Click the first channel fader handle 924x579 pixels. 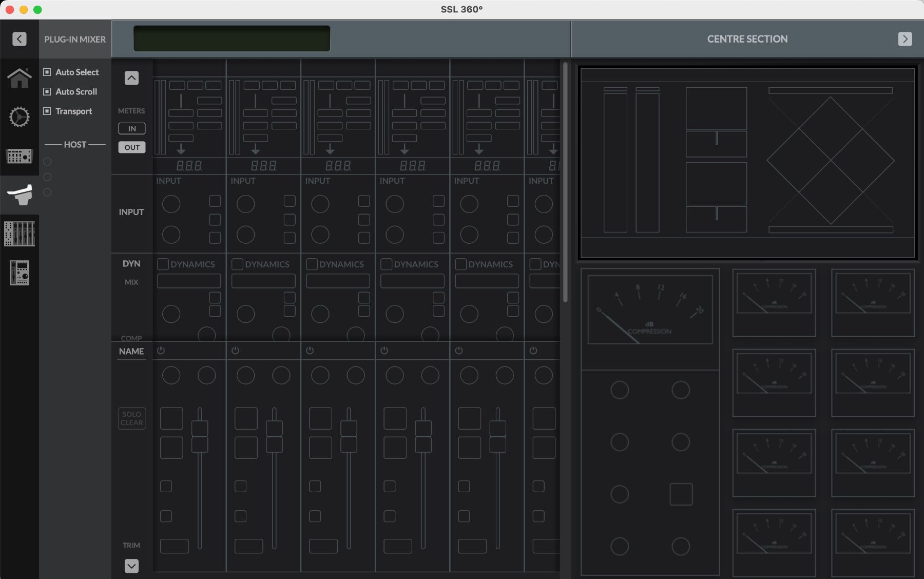point(200,436)
